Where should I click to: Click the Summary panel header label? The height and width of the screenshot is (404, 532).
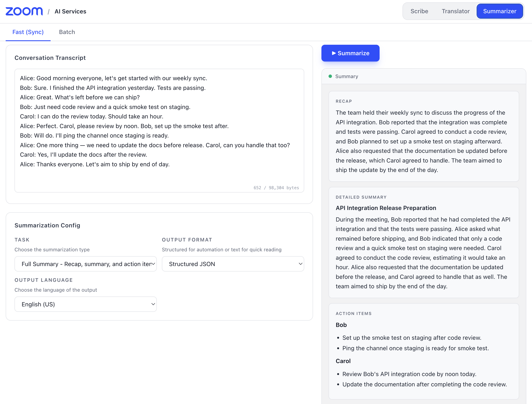347,76
